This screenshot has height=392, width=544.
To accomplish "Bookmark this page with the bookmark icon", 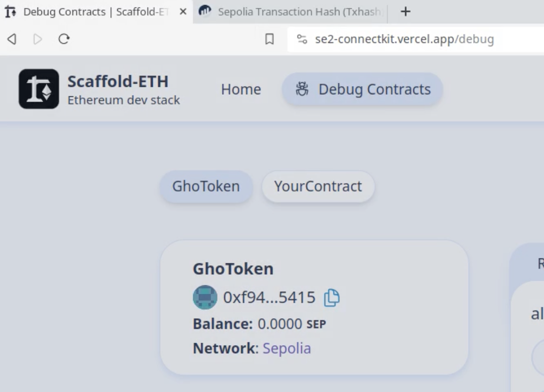I will [269, 39].
